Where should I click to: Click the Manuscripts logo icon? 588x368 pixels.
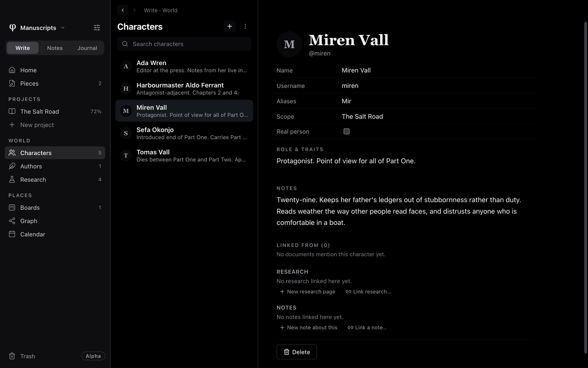tap(12, 28)
